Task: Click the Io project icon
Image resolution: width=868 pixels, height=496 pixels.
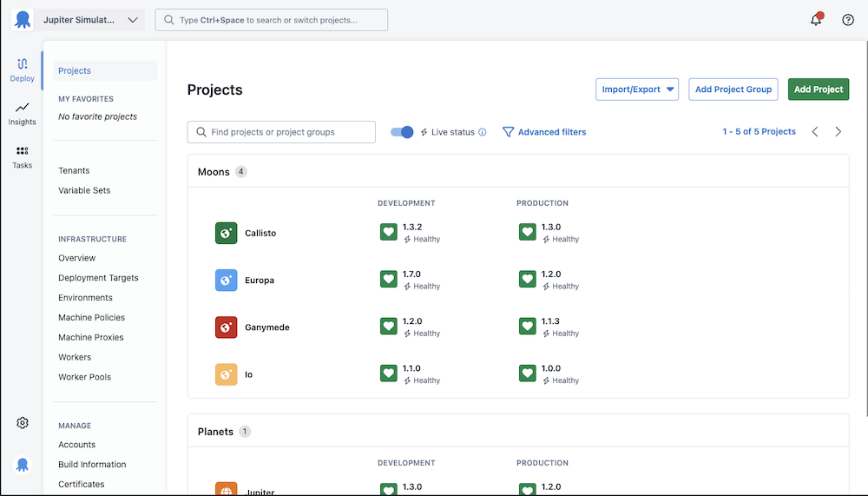Action: tap(226, 374)
